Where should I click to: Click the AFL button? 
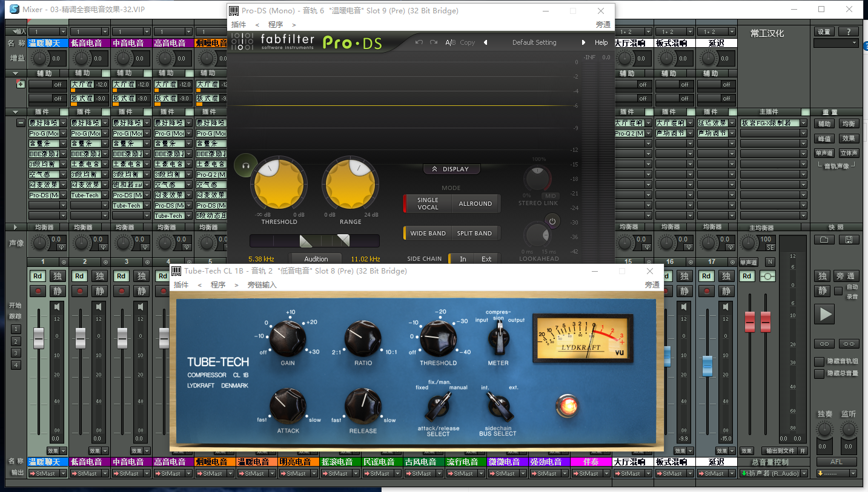coord(836,462)
